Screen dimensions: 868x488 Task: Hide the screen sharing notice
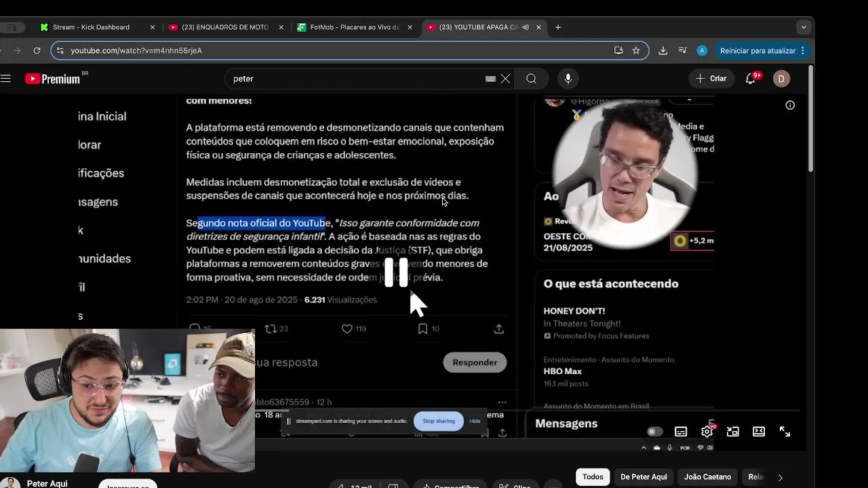click(x=475, y=421)
